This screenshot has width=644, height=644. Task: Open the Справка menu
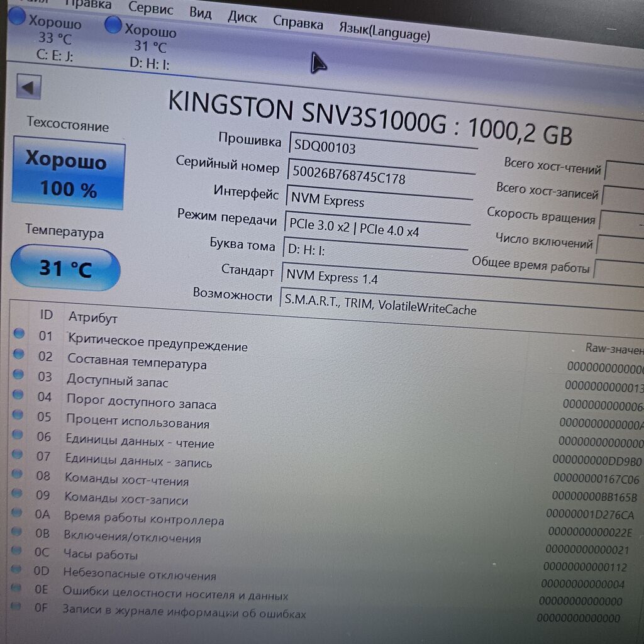point(297,23)
